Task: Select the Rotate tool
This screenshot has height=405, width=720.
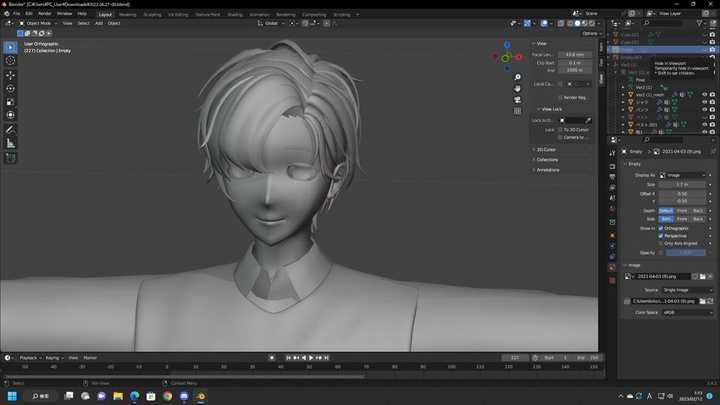Action: click(x=11, y=89)
